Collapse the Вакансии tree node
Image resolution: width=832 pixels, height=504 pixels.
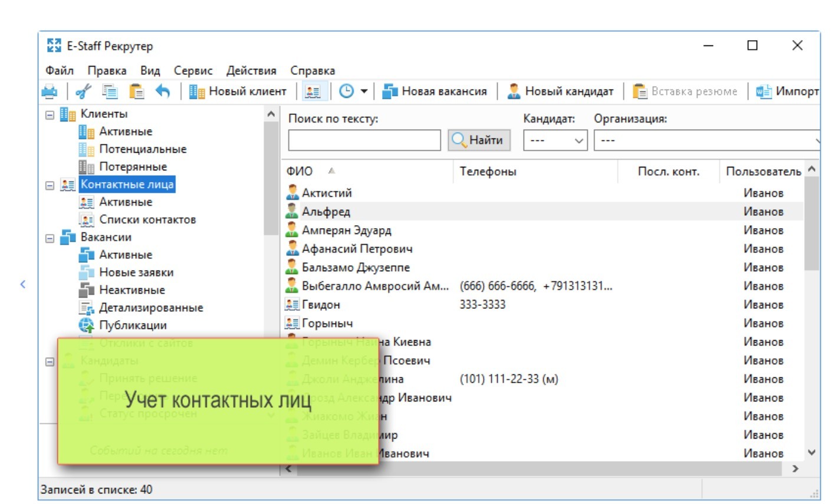click(50, 238)
